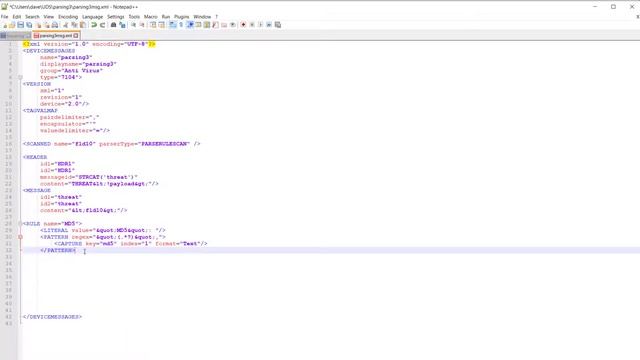
Task: Collapse the PATTERN regex fold marker
Action: pos(20,237)
